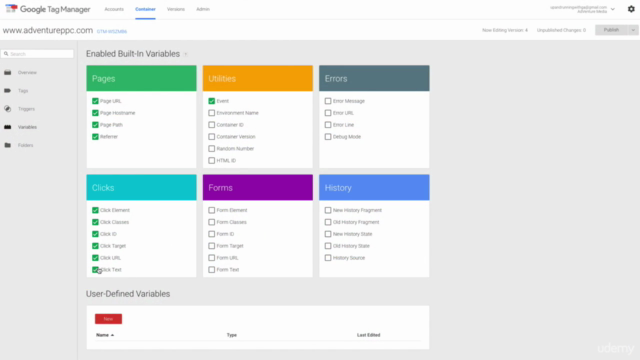The height and width of the screenshot is (360, 640).
Task: Check the Form Classes box
Action: pos(211,222)
